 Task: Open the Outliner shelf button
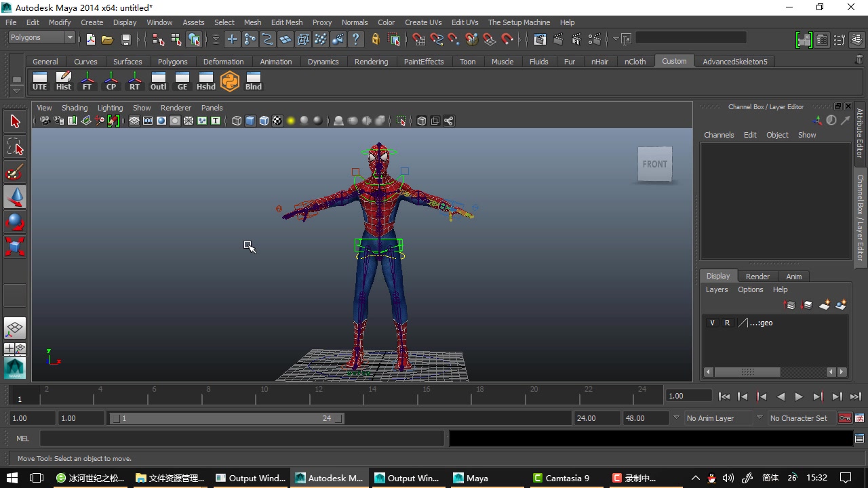[x=158, y=81]
